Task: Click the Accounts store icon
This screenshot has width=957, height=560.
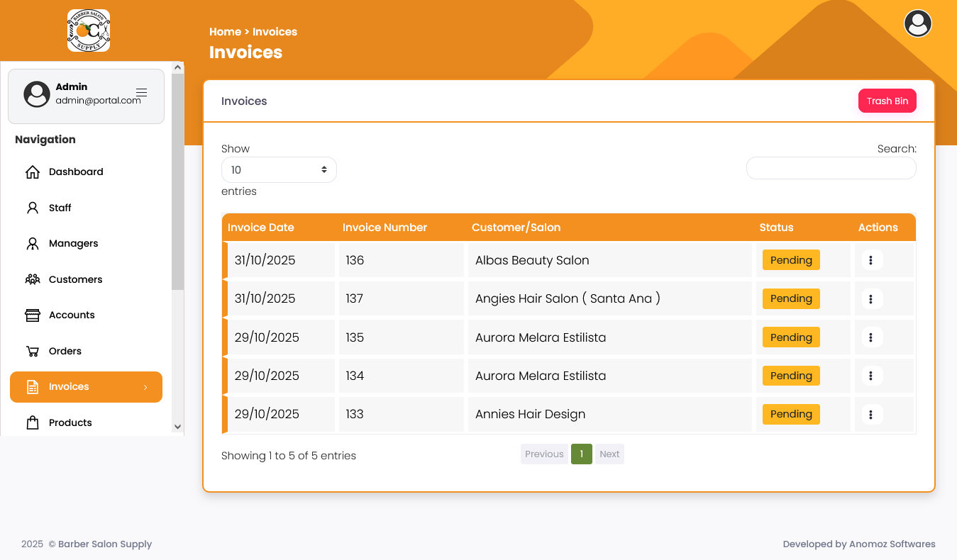Action: [x=33, y=315]
